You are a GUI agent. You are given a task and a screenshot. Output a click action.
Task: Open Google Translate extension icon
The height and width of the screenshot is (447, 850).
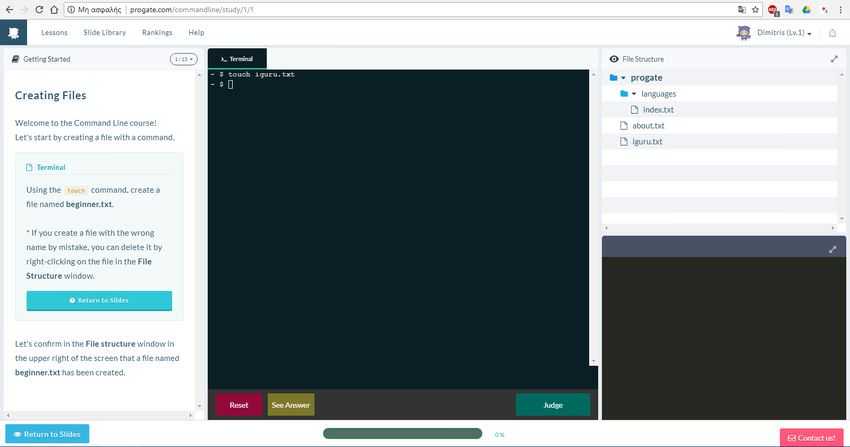click(789, 10)
